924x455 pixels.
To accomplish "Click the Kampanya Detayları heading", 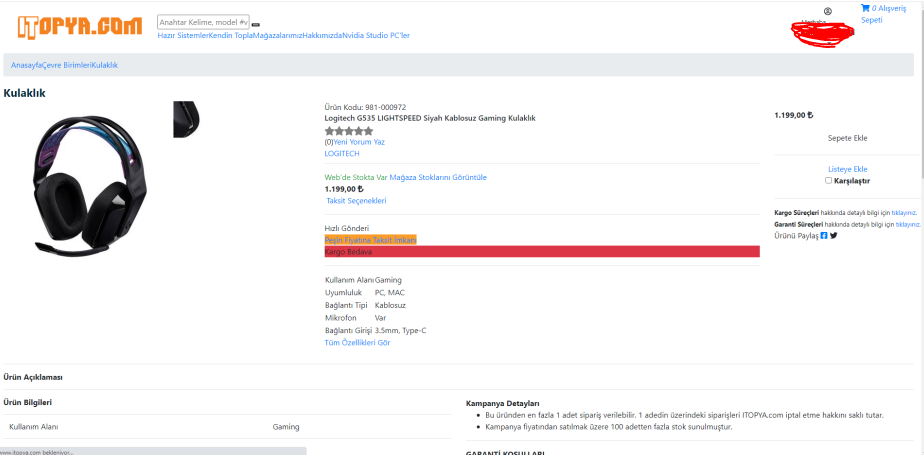I will coord(503,404).
